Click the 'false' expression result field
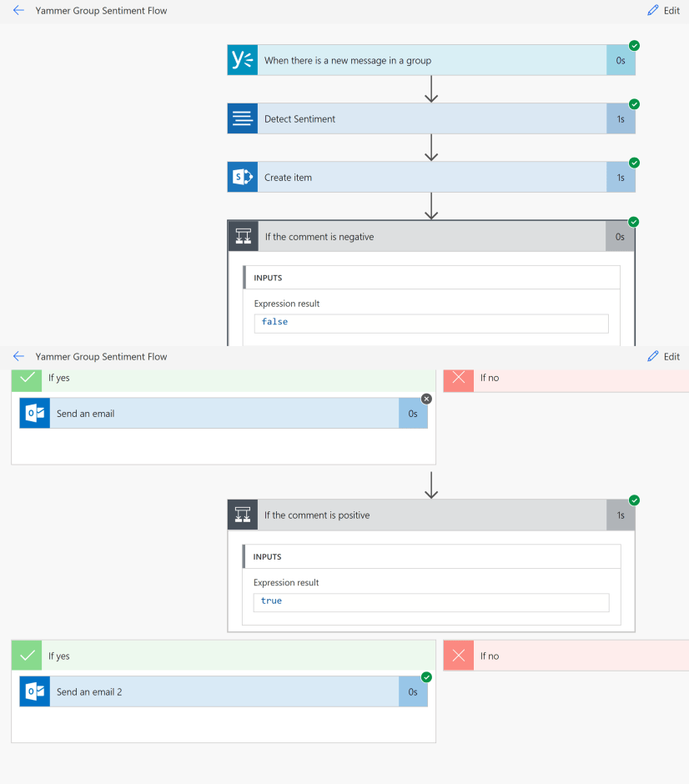 430,323
